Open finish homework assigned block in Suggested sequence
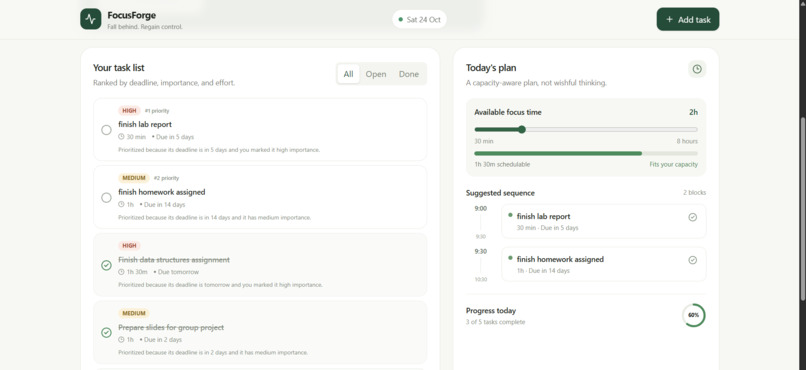 coord(603,264)
